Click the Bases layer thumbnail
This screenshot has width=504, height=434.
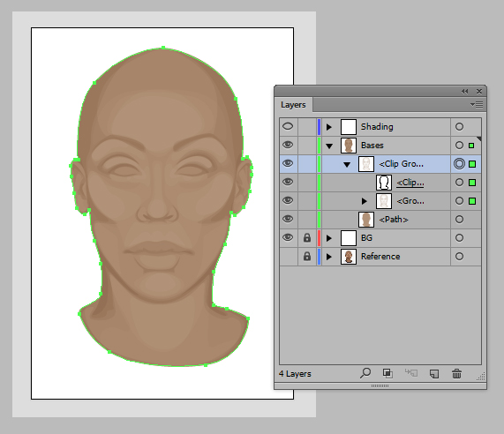[349, 146]
